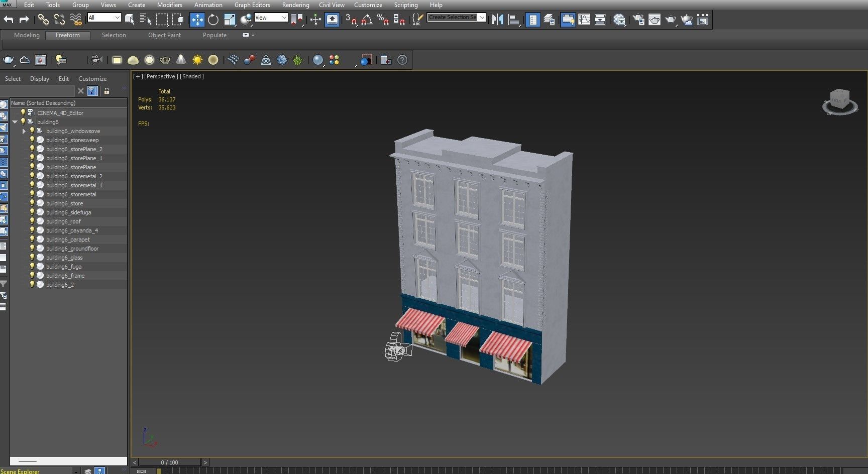Click the cone primitive icon

pos(181,60)
